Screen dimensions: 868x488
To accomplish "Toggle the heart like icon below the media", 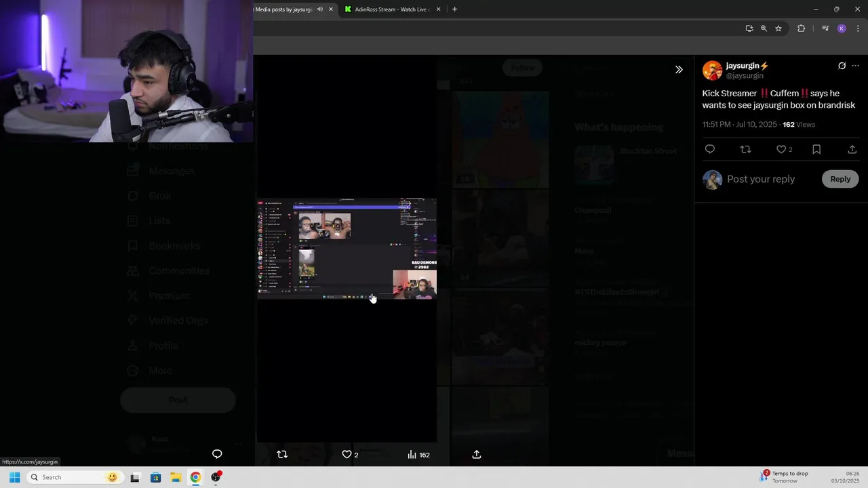I will click(347, 454).
